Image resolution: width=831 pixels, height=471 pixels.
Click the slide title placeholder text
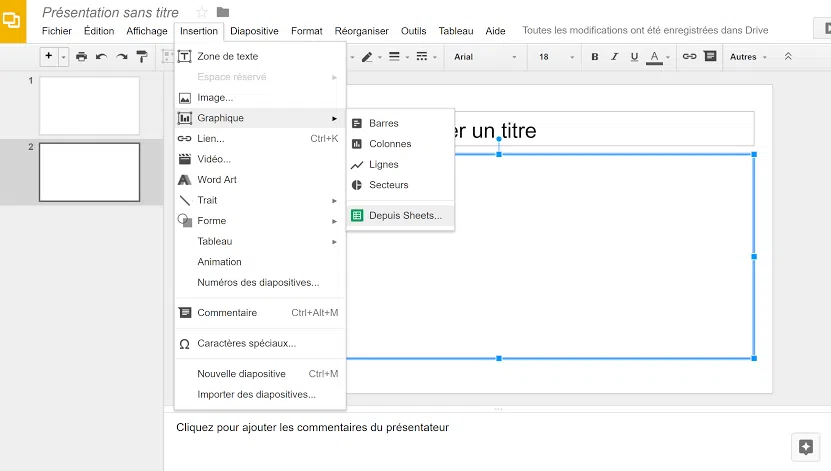pos(496,131)
